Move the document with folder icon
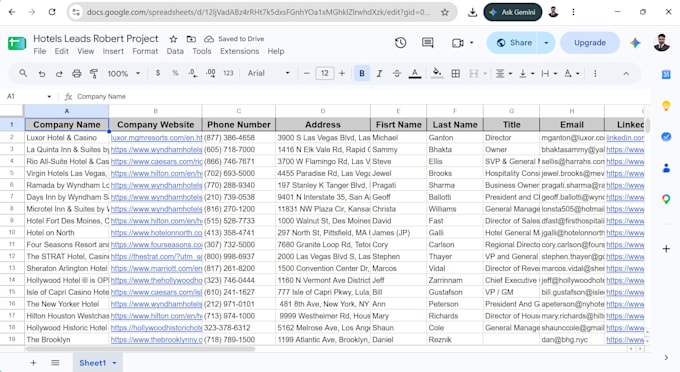The width and height of the screenshot is (680, 372). (x=191, y=39)
